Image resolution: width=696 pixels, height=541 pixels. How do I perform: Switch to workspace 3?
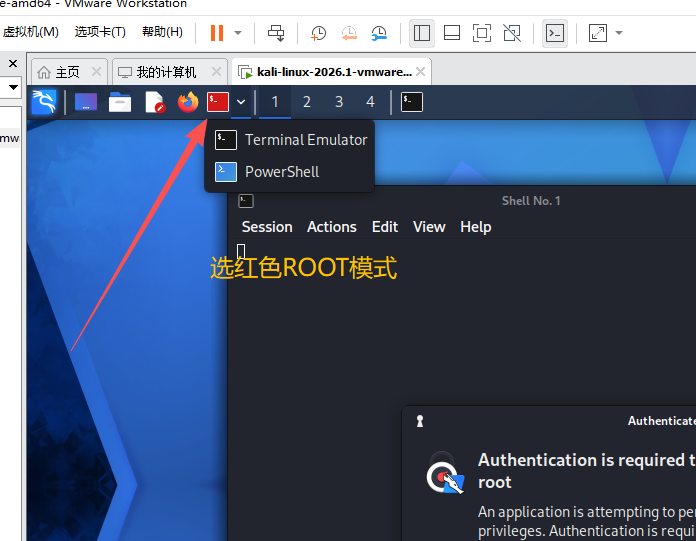click(339, 102)
